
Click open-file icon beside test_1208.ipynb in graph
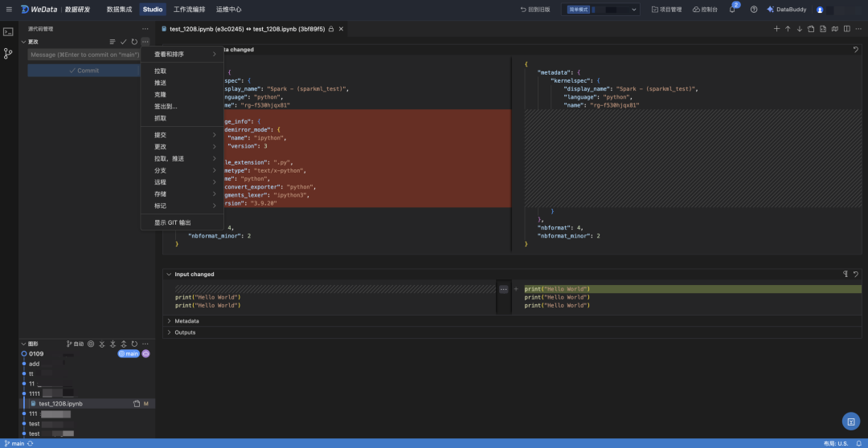click(x=137, y=404)
